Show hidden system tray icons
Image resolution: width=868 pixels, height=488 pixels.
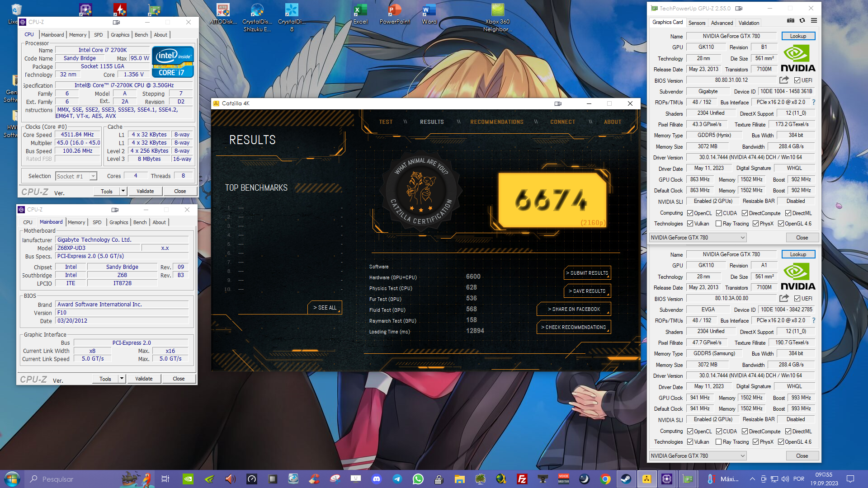[752, 479]
